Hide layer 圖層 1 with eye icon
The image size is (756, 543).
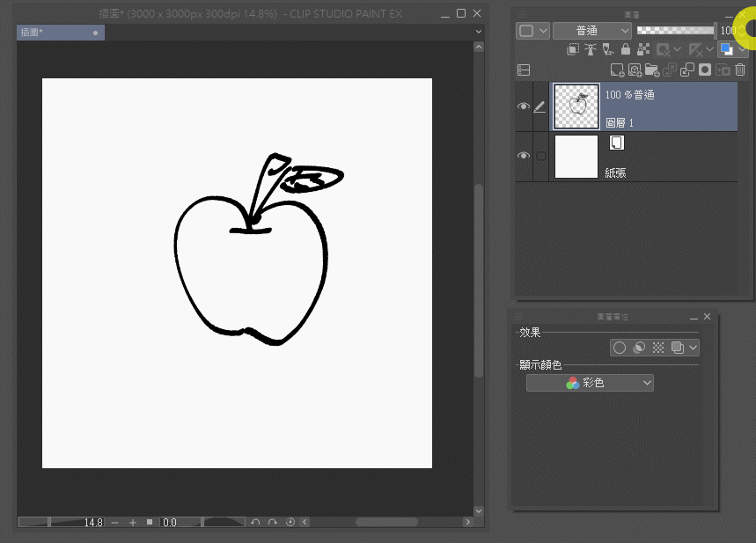click(524, 106)
